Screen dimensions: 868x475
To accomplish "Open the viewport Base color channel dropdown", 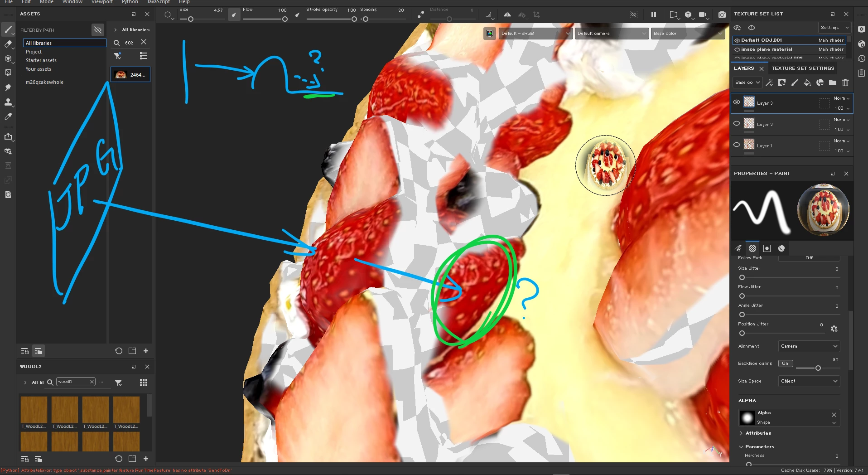I will click(688, 34).
